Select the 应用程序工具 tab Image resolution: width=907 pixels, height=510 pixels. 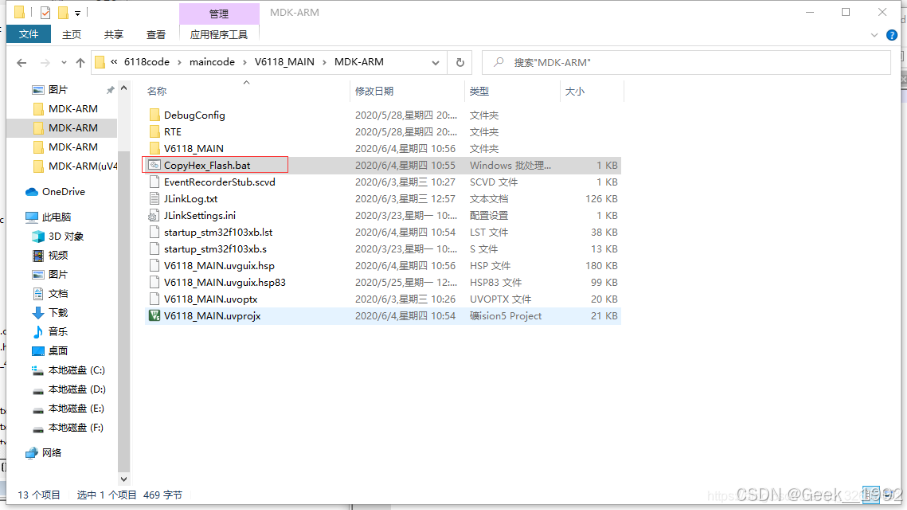click(x=219, y=35)
